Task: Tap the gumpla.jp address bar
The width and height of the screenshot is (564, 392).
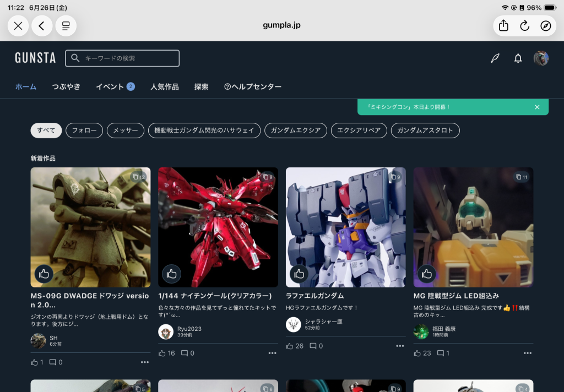Action: click(x=281, y=25)
